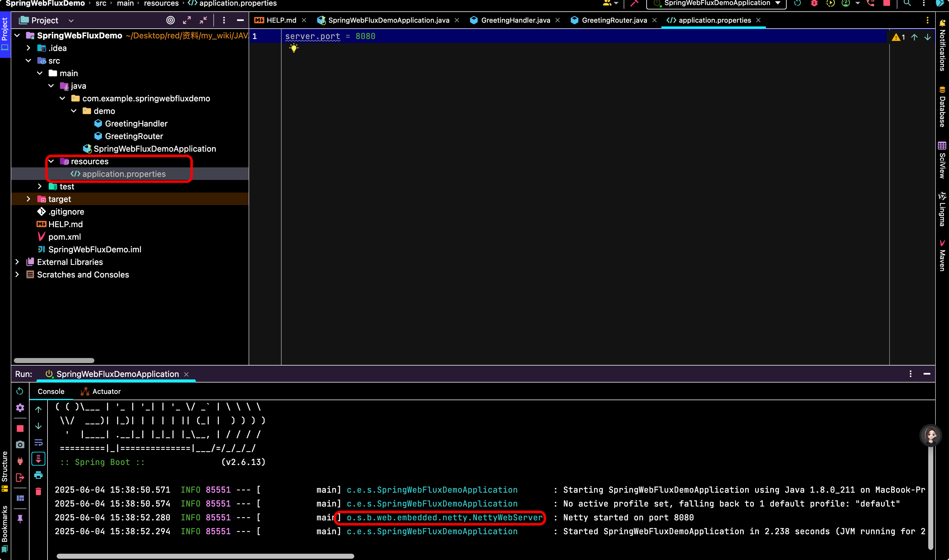This screenshot has height=560, width=949.
Task: Open the Structure tool window
Action: point(5,471)
